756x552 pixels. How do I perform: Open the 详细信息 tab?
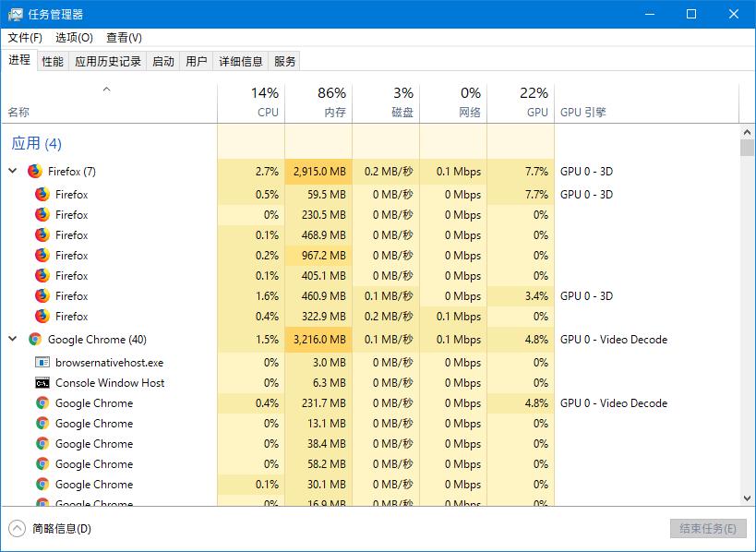241,62
